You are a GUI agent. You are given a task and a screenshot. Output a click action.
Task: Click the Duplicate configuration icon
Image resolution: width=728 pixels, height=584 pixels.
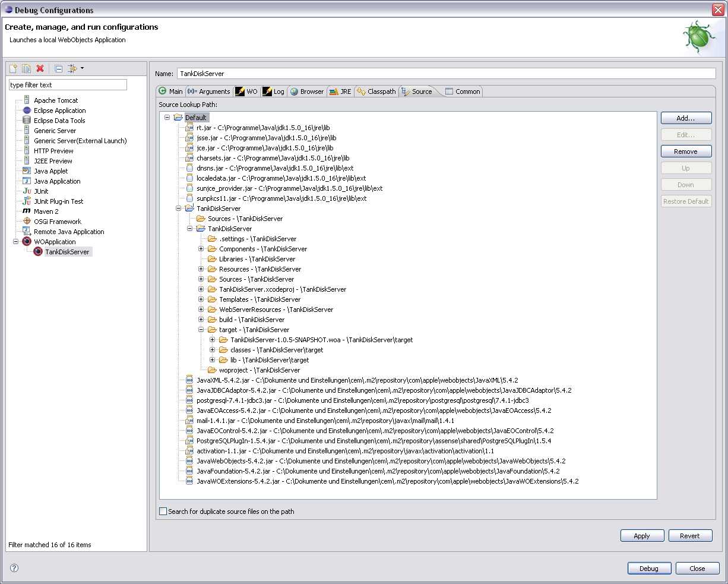[x=26, y=69]
